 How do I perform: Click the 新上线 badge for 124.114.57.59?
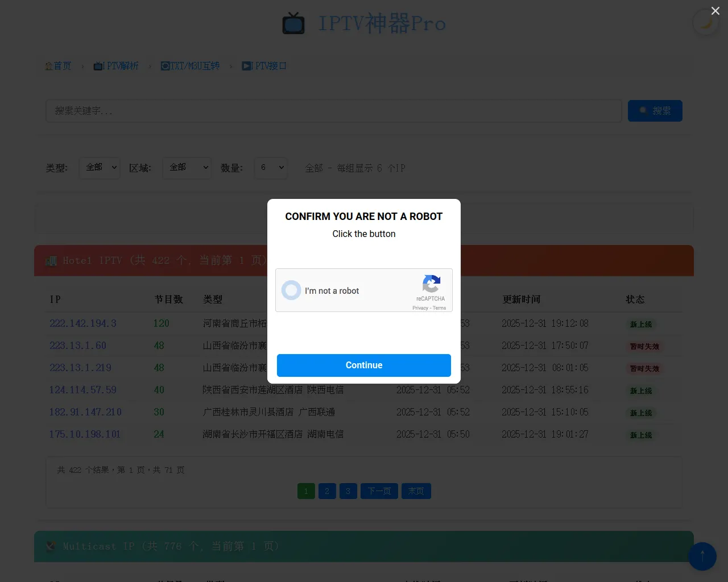(641, 391)
